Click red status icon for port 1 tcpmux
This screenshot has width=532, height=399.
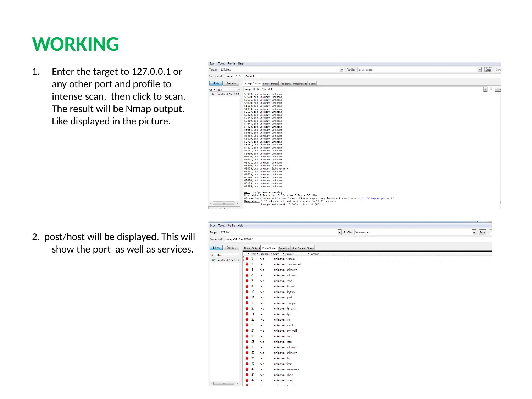247,259
